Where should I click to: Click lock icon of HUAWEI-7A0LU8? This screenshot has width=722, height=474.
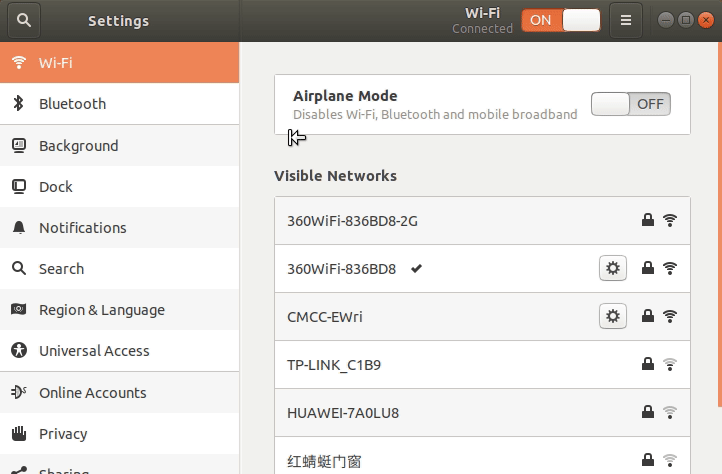[x=648, y=412]
